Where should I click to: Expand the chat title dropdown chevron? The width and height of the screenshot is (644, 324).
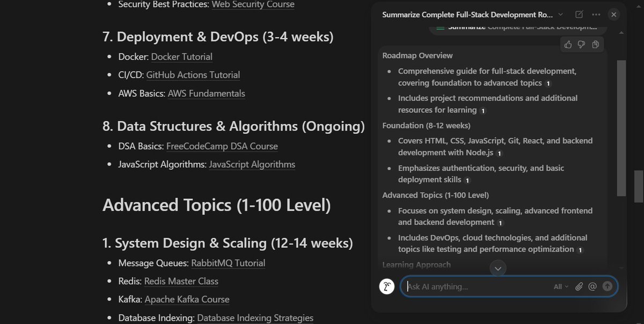pyautogui.click(x=561, y=15)
